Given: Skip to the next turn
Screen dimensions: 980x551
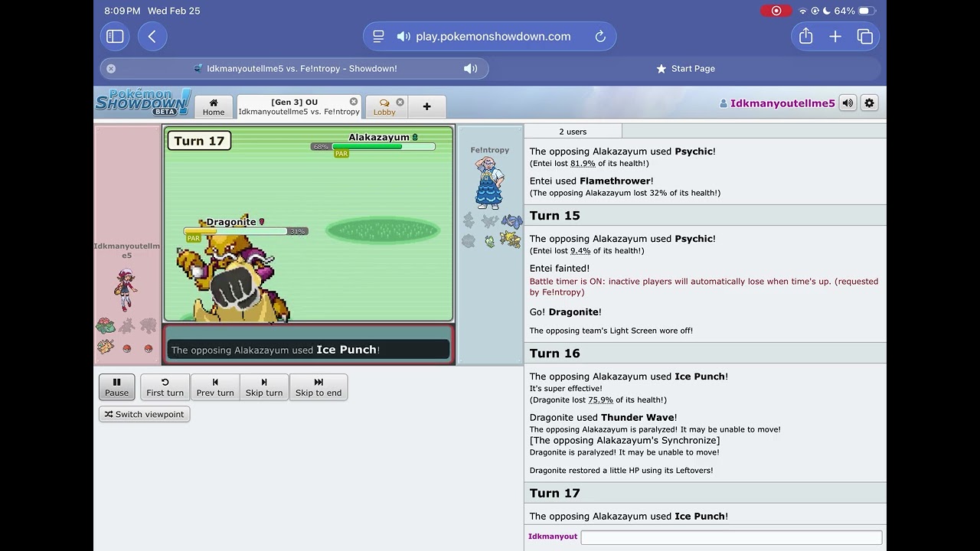Looking at the screenshot, I should (x=264, y=386).
